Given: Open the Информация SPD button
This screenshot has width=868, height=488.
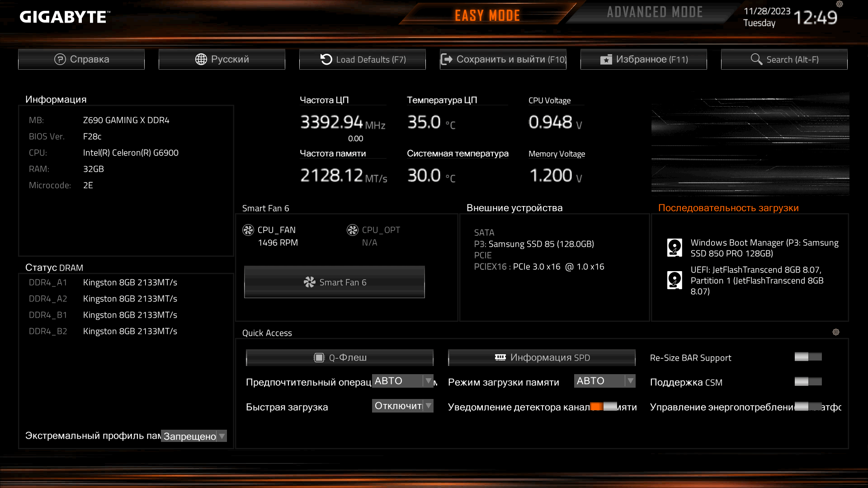Looking at the screenshot, I should pos(542,357).
